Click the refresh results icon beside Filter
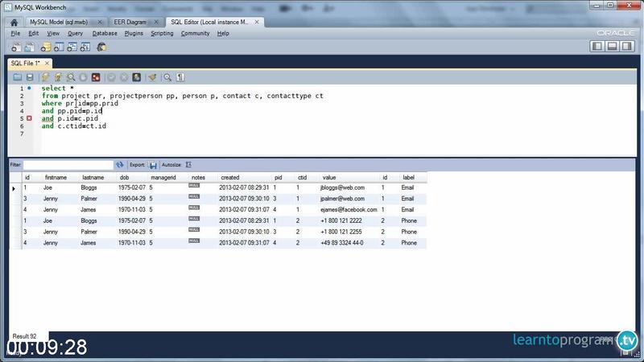 coord(119,165)
